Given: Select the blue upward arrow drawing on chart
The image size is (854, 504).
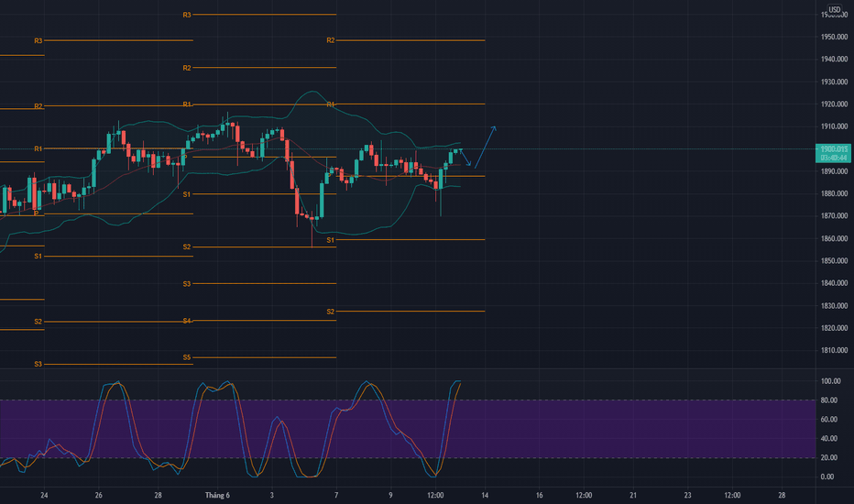Looking at the screenshot, I should coord(486,148).
